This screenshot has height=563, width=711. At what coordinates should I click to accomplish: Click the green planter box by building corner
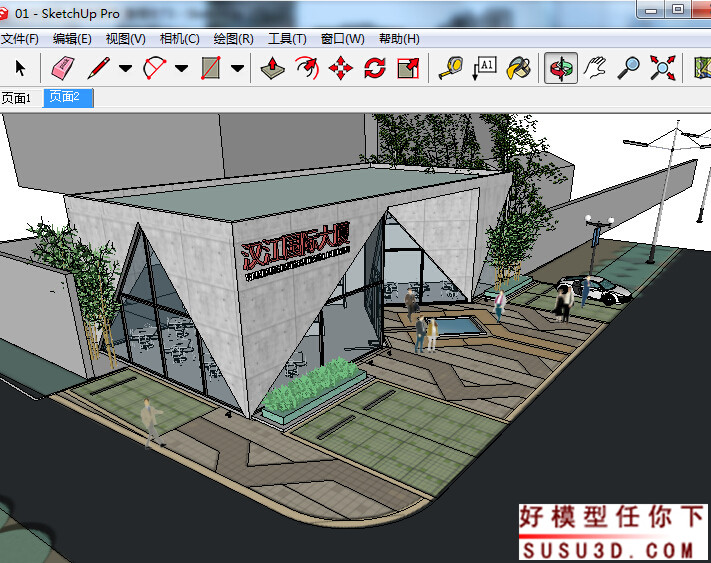tap(314, 393)
